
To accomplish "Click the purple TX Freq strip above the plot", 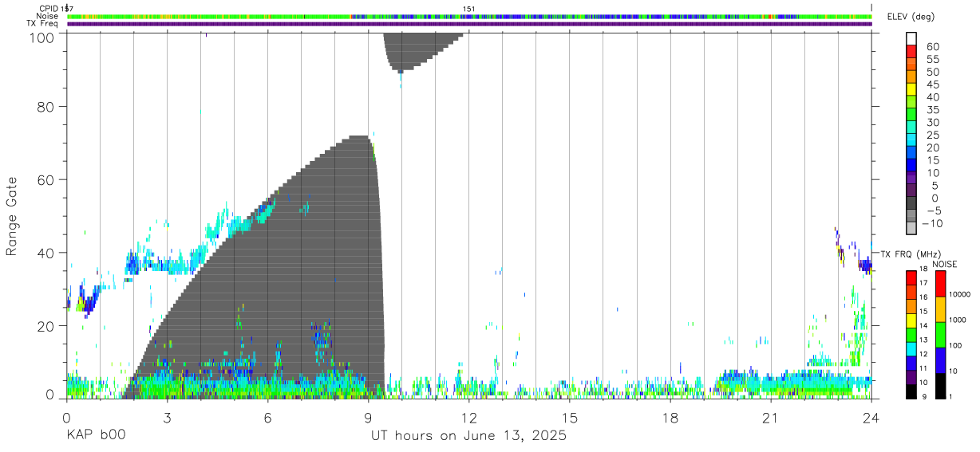I will pos(469,24).
